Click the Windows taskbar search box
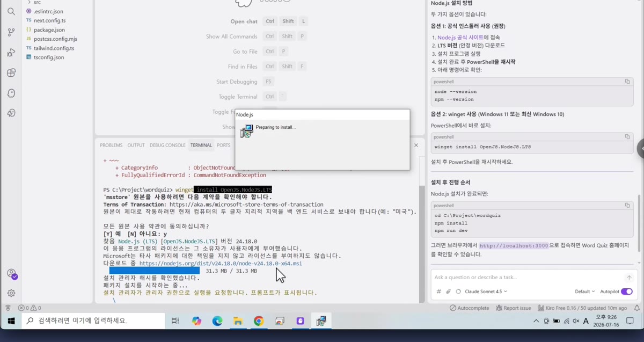The height and width of the screenshot is (342, 644). [x=93, y=321]
